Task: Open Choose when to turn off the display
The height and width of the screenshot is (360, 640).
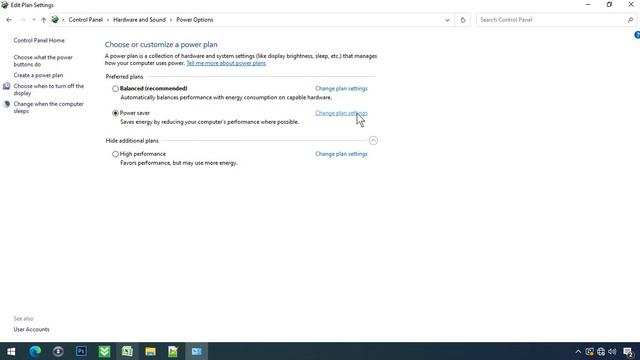Action: 49,89
